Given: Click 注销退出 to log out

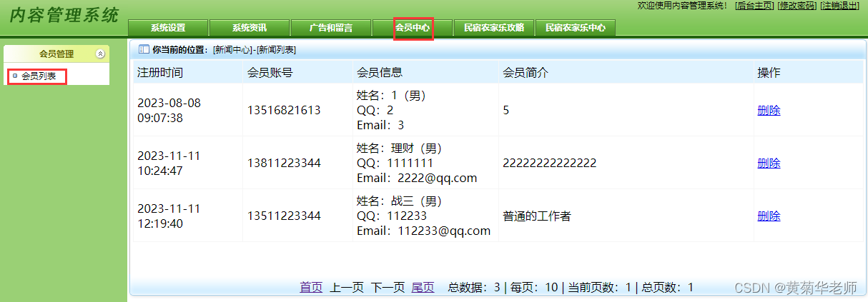Looking at the screenshot, I should coord(839,6).
